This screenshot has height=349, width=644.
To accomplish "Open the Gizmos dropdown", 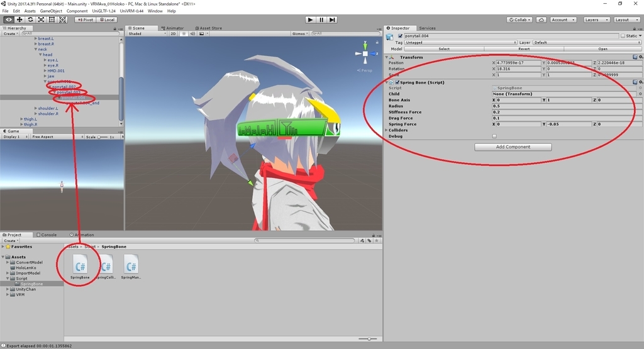I will coord(300,34).
